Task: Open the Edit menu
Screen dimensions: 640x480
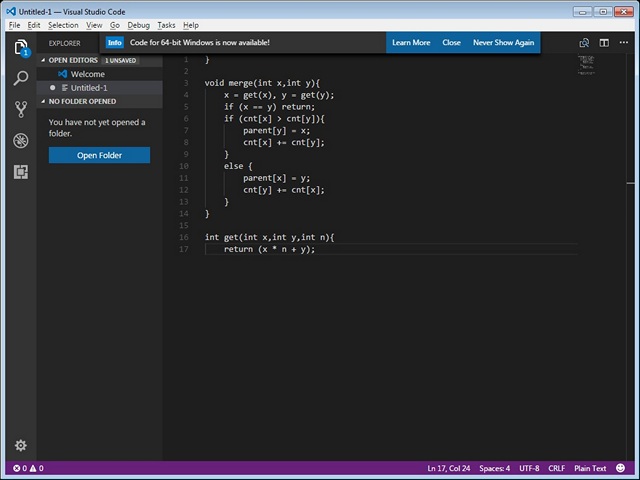Action: [x=34, y=25]
